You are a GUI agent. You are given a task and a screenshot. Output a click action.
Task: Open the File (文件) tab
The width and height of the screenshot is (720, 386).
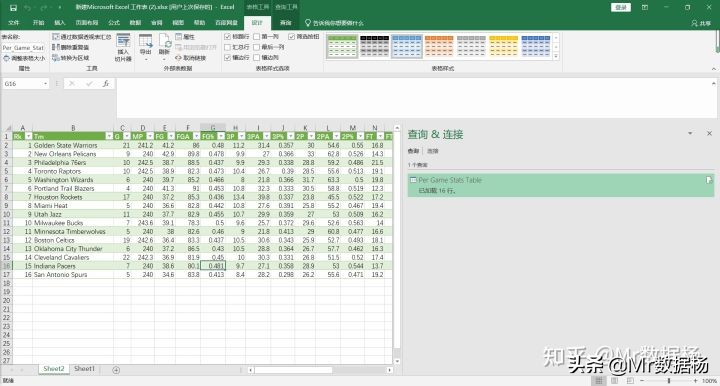coord(14,22)
